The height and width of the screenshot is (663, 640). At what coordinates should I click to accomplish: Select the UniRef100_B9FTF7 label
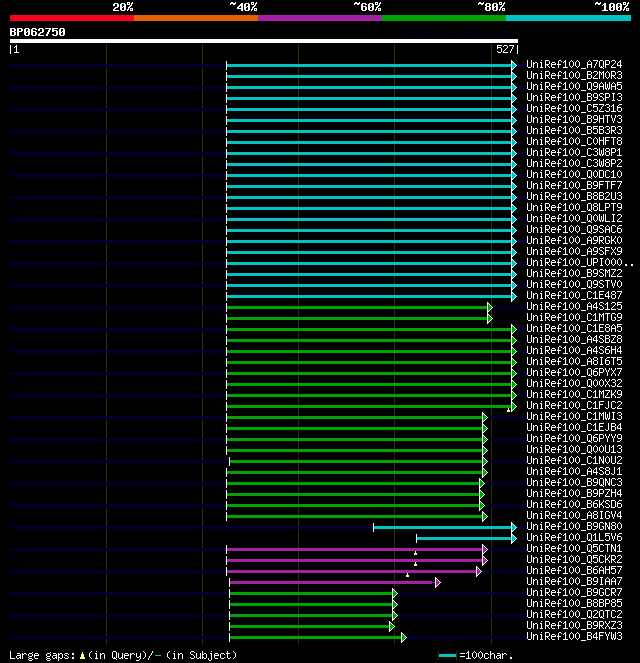coord(574,186)
